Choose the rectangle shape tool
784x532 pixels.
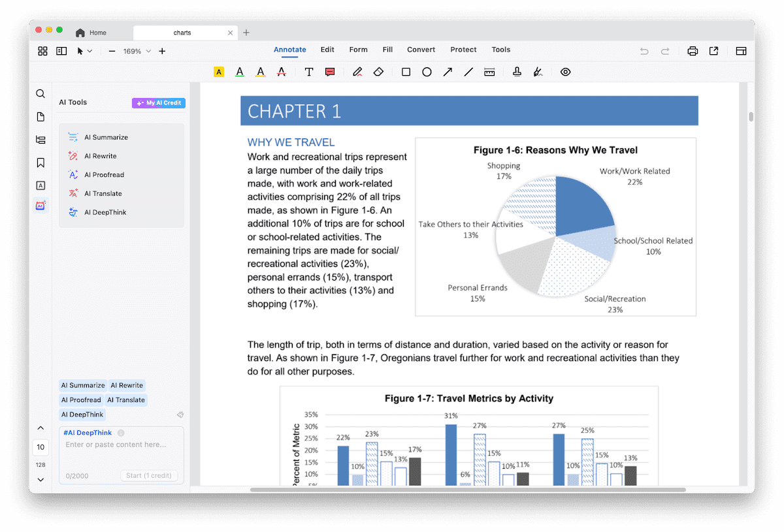tap(406, 72)
